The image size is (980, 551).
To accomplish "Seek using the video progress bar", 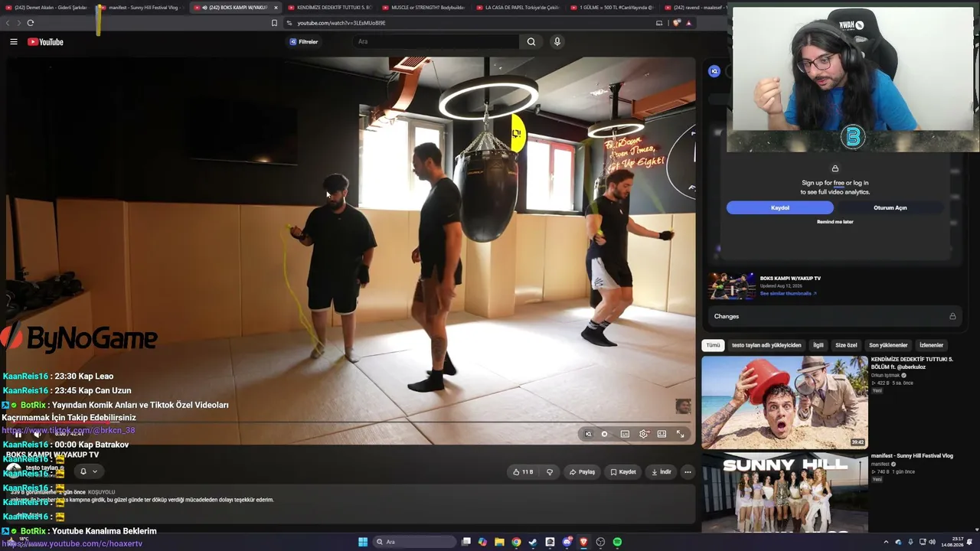I will click(x=351, y=422).
